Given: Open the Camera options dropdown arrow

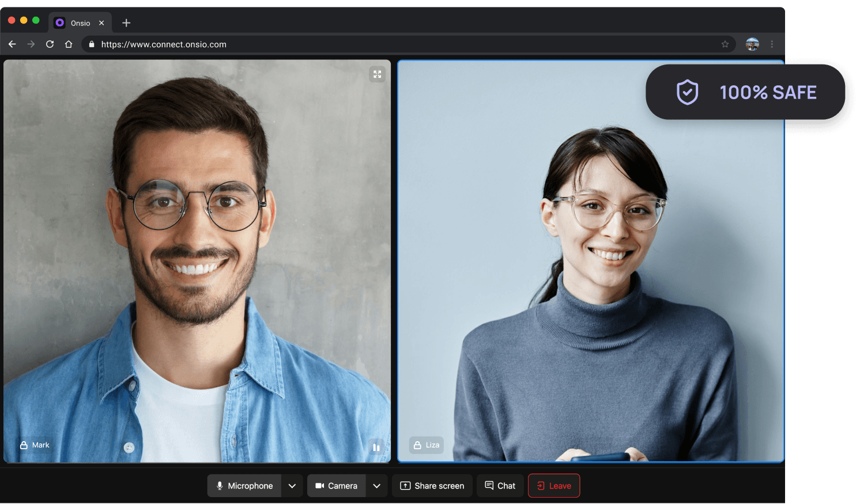Looking at the screenshot, I should coord(376,486).
